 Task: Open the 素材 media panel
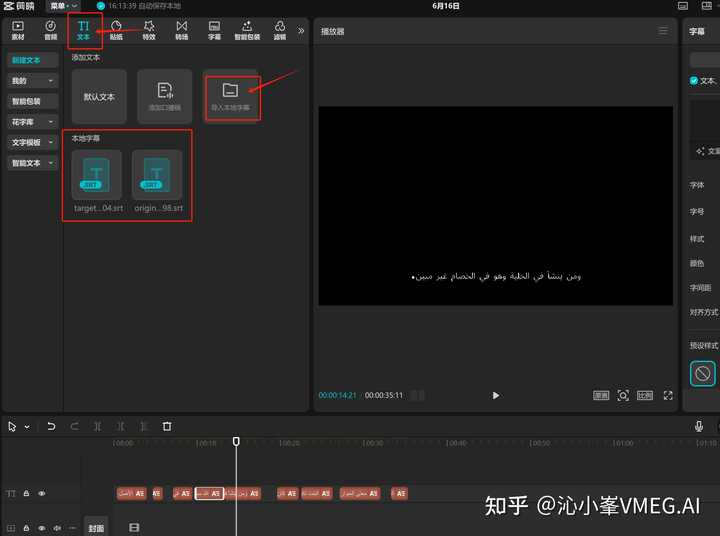click(x=18, y=29)
